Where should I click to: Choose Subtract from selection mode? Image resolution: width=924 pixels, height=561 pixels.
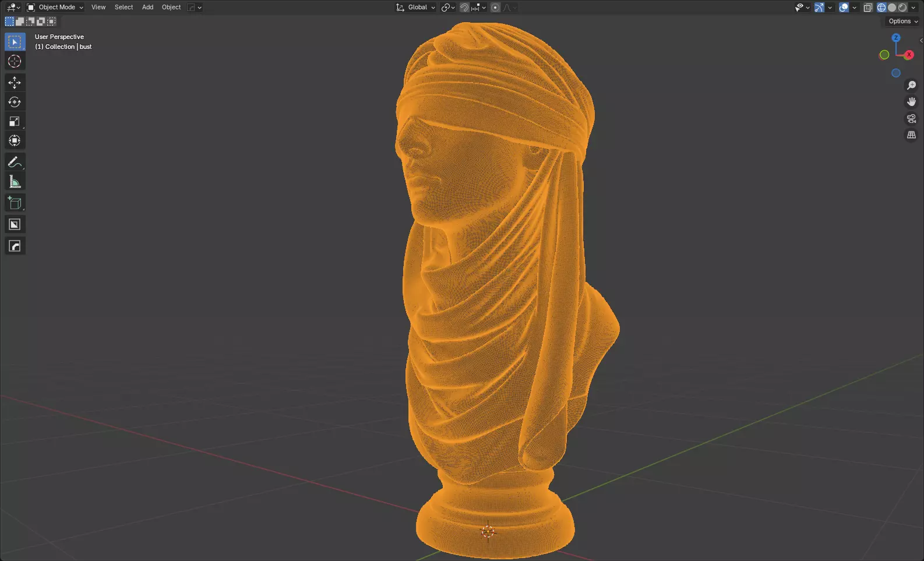tap(30, 22)
